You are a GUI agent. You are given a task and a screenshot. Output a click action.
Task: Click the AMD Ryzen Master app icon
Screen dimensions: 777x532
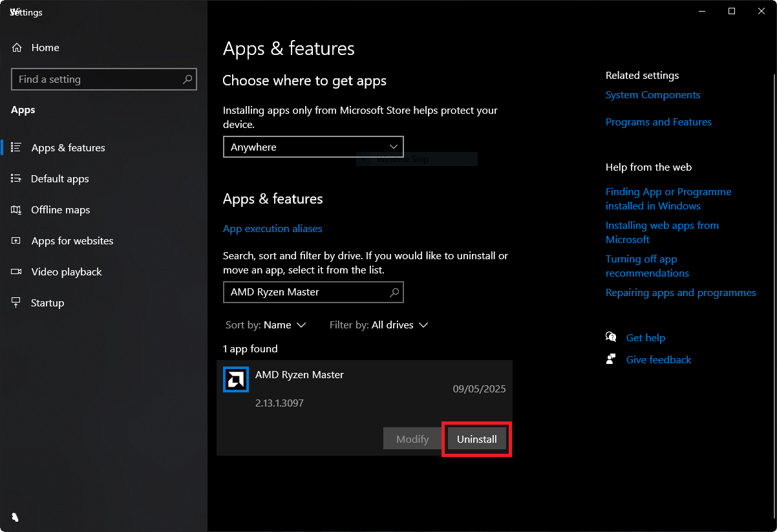click(236, 379)
